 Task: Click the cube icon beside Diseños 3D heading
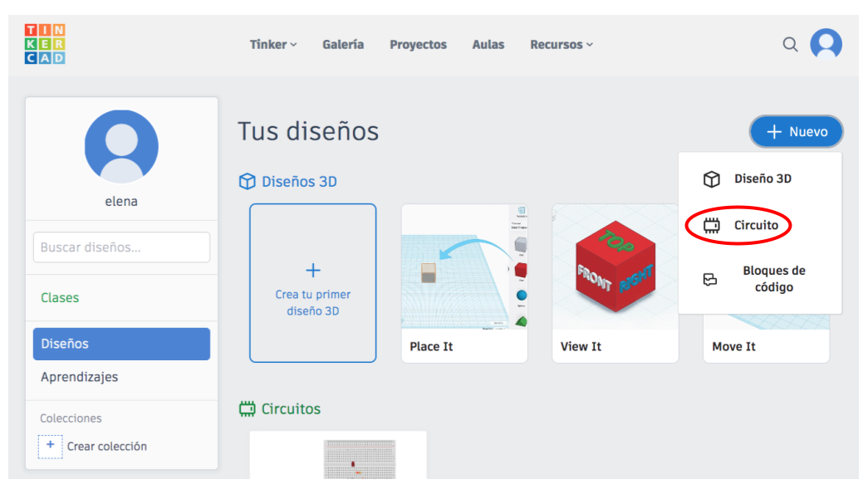pyautogui.click(x=247, y=182)
